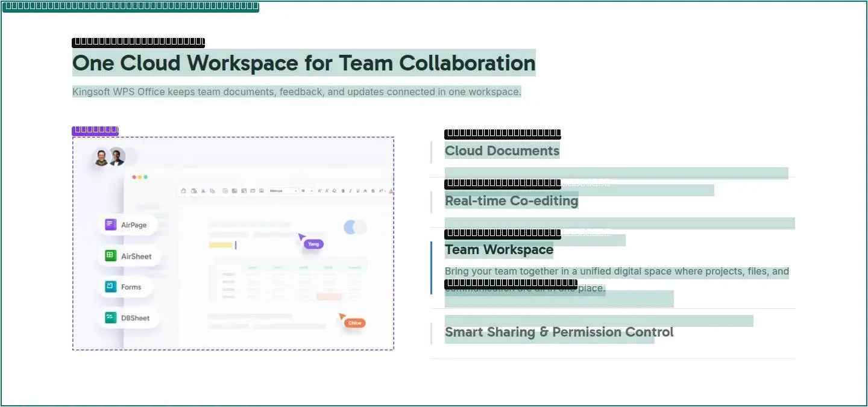The width and height of the screenshot is (868, 407).
Task: Click the blue Forms icon
Action: (x=110, y=287)
